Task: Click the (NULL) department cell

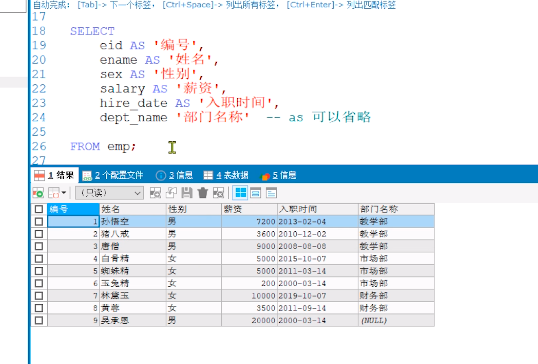Action: (396, 320)
